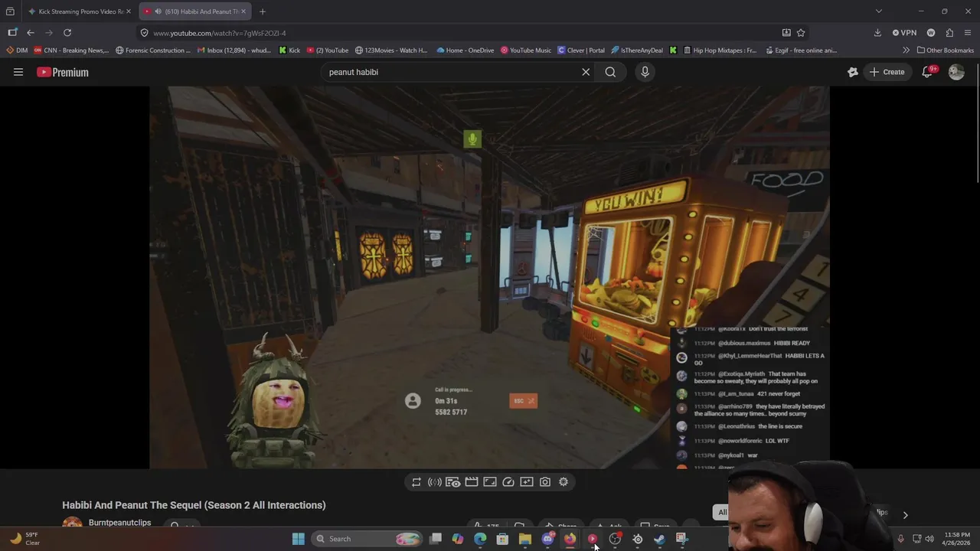Click the taskbar Search box

point(368,539)
